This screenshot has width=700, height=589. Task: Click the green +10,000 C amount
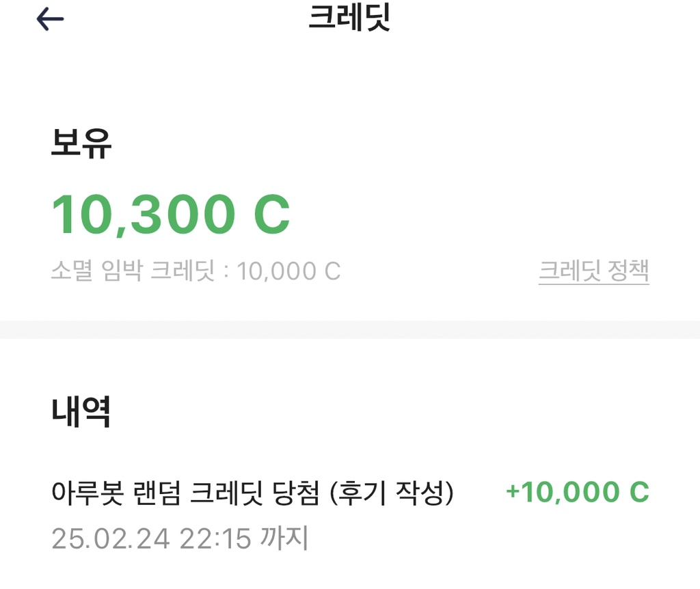(x=577, y=492)
